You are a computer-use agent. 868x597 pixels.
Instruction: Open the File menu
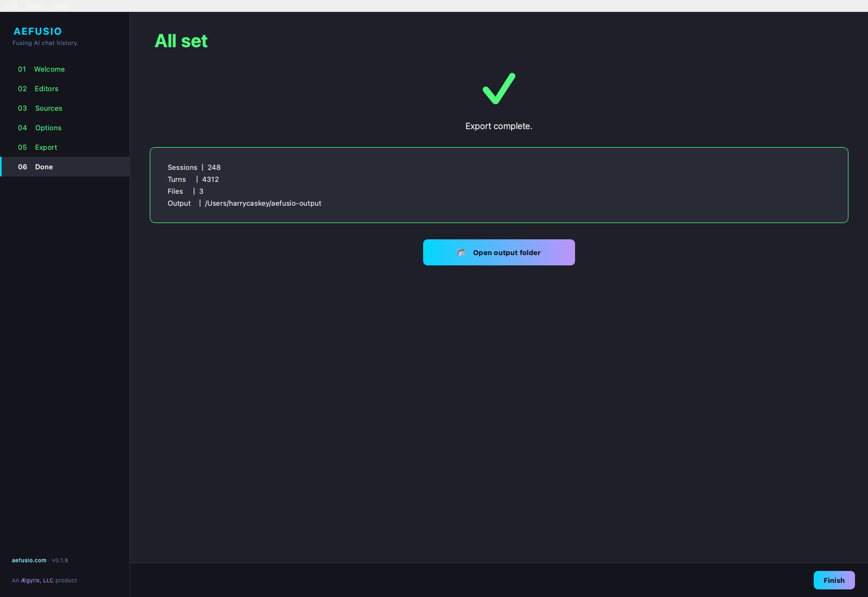tap(11, 5)
